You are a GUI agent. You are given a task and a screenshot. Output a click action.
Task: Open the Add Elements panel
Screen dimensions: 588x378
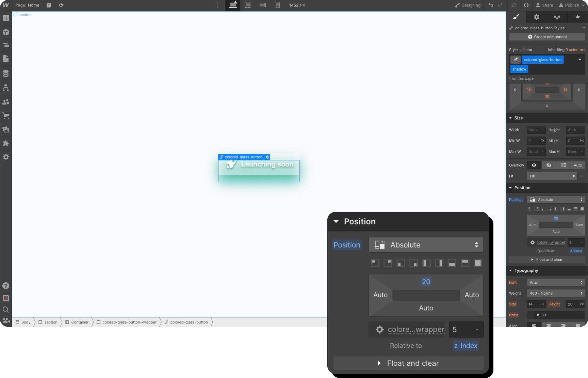[x=5, y=18]
